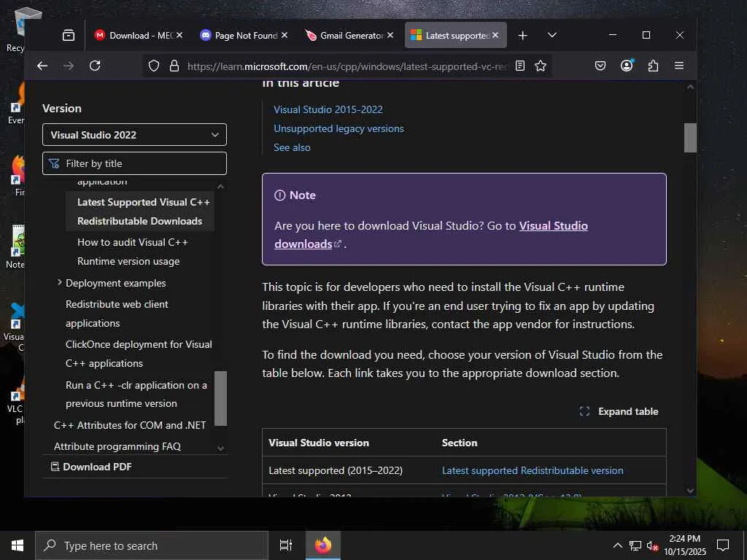Select Latest Supported Visual C++ Redistributable Downloads
Image resolution: width=747 pixels, height=560 pixels.
[x=140, y=211]
